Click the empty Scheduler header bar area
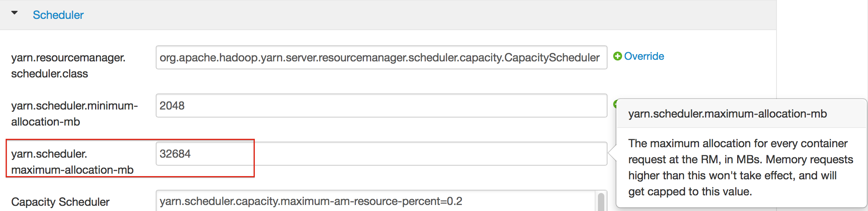The image size is (868, 211). point(401,15)
